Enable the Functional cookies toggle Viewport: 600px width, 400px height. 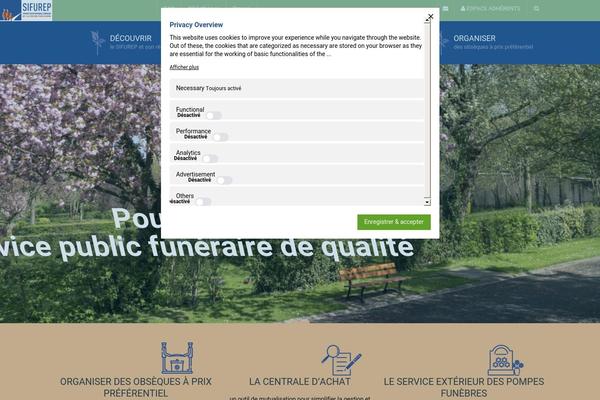[214, 116]
